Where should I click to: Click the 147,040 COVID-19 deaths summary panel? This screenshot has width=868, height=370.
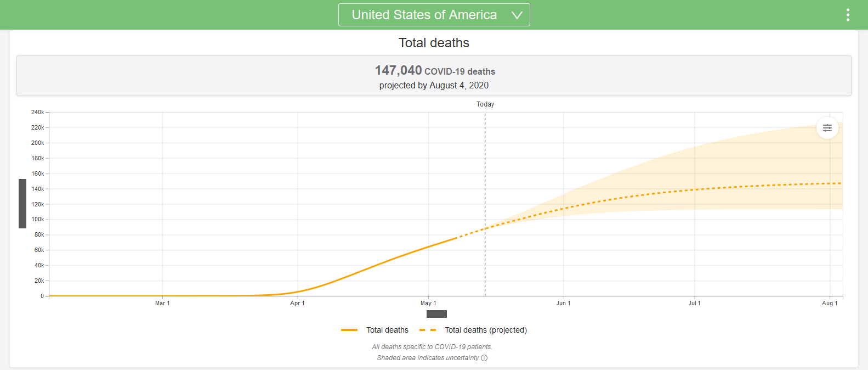point(434,76)
